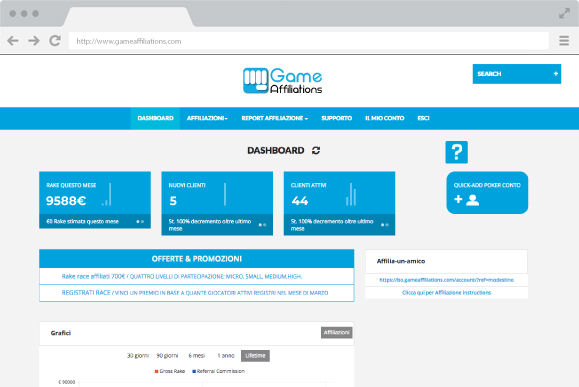Viewport: 579px width, 387px height.
Task: Toggle the page dots on the Clienti Attivi card
Action: pyautogui.click(x=385, y=225)
